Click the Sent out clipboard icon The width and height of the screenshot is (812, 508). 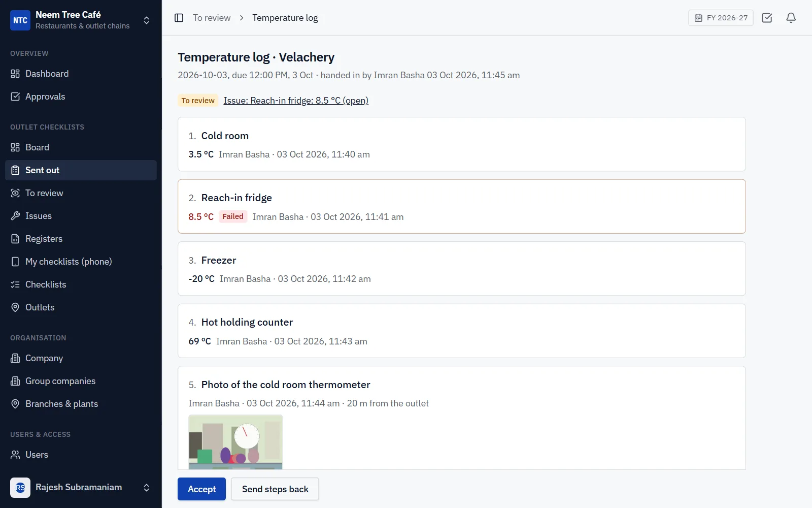(x=15, y=170)
